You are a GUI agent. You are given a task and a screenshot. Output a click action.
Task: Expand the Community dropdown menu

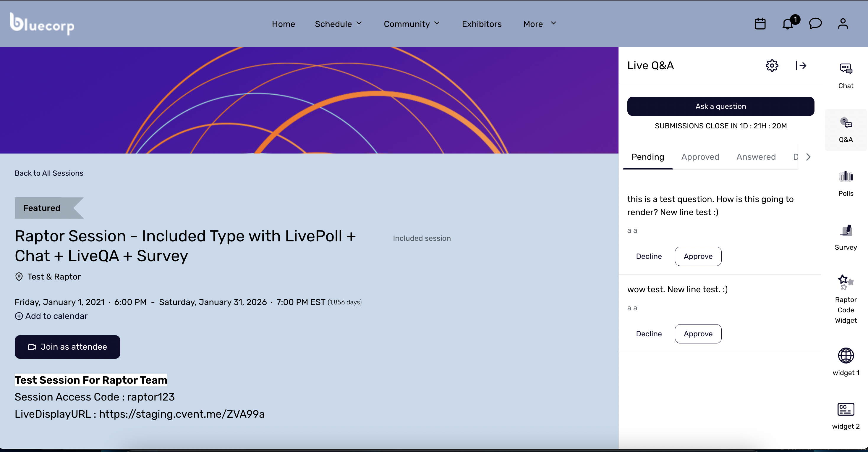click(412, 24)
